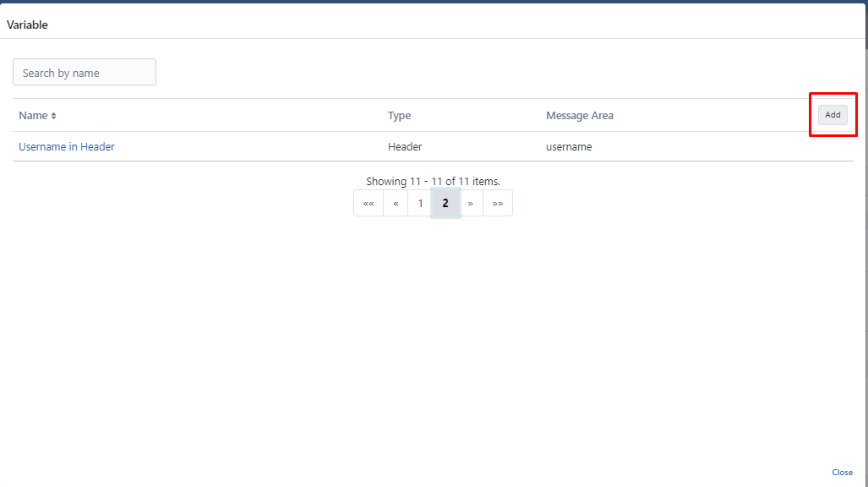Screen dimensions: 868x487
Task: Click the Message Area column header
Action: point(580,116)
